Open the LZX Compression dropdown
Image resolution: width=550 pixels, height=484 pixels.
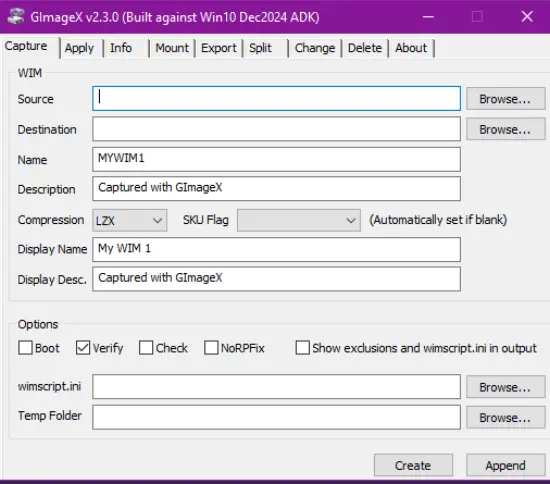[x=130, y=220]
